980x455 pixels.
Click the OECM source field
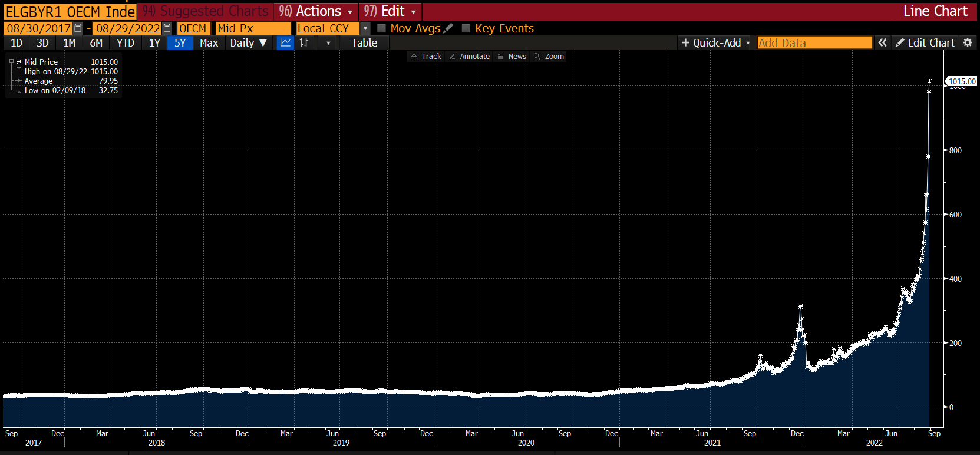pyautogui.click(x=194, y=28)
